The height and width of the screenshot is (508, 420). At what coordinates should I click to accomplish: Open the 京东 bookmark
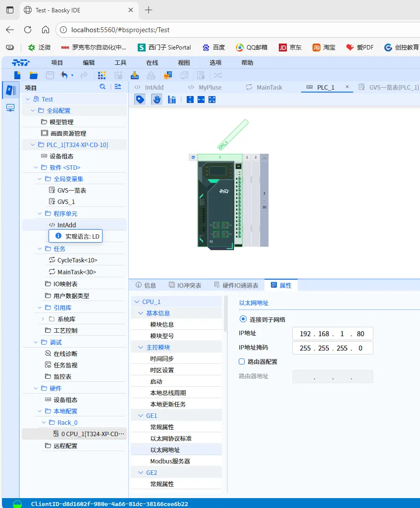coord(290,48)
